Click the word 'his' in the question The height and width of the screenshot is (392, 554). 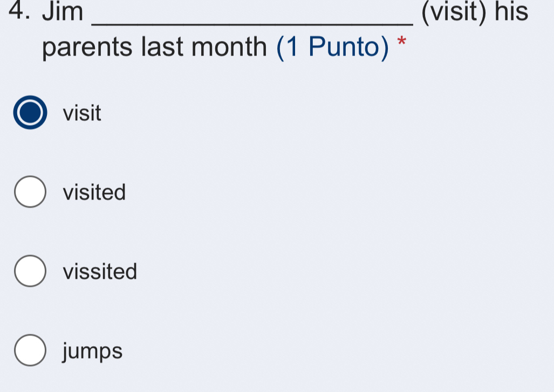pyautogui.click(x=511, y=11)
